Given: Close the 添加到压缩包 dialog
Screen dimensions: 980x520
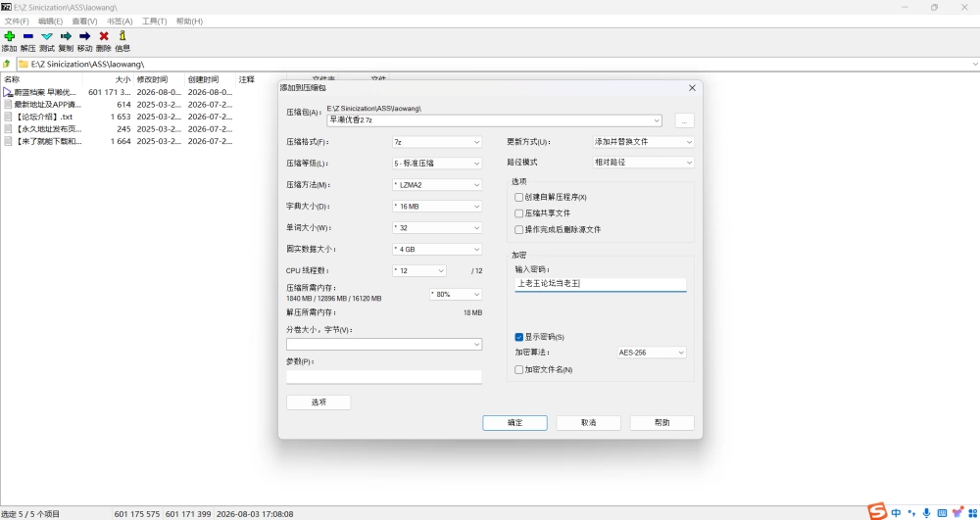Looking at the screenshot, I should point(692,88).
